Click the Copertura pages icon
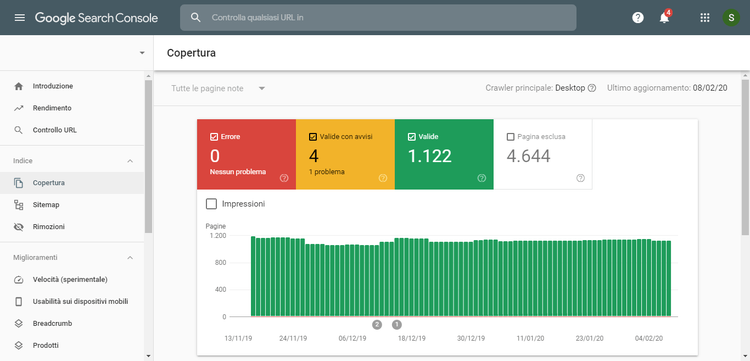 (19, 183)
